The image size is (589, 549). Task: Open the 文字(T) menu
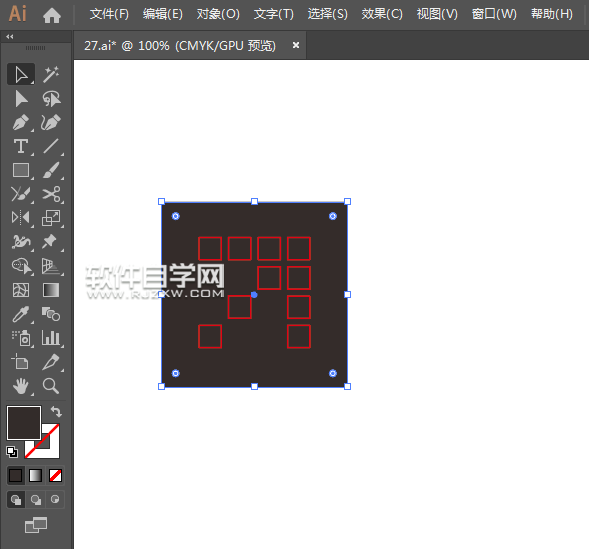[x=273, y=14]
